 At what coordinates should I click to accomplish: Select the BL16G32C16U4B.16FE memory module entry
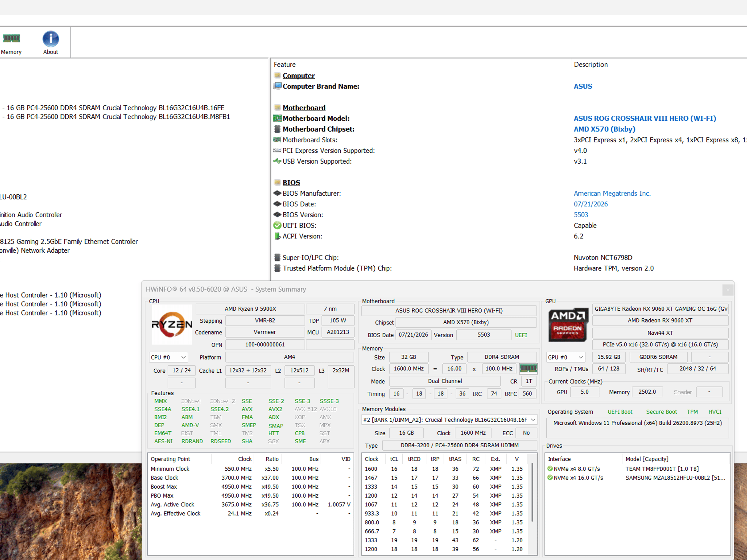click(113, 108)
